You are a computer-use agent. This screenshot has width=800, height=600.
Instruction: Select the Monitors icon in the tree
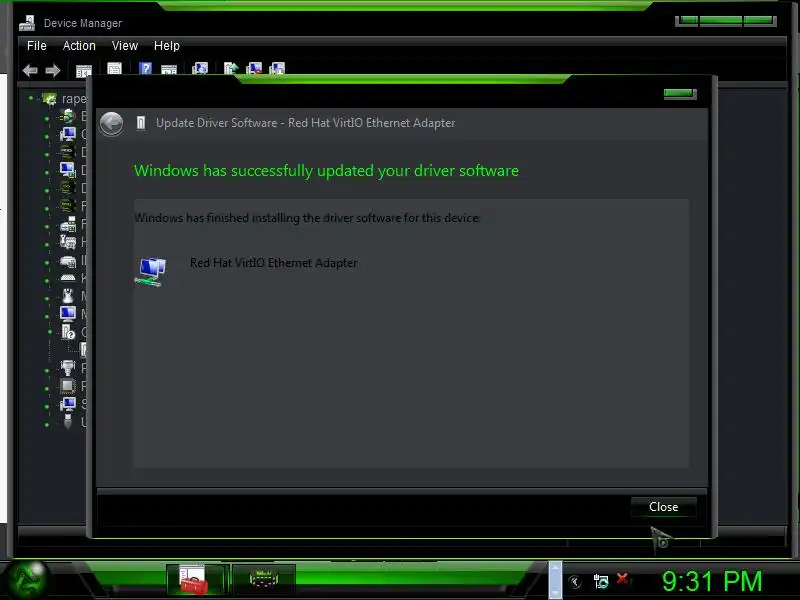tap(68, 314)
